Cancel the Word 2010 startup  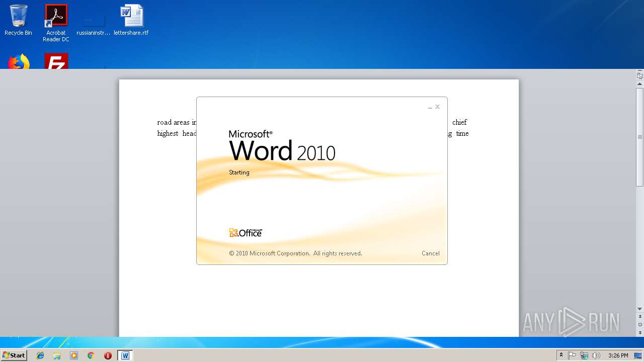point(430,253)
